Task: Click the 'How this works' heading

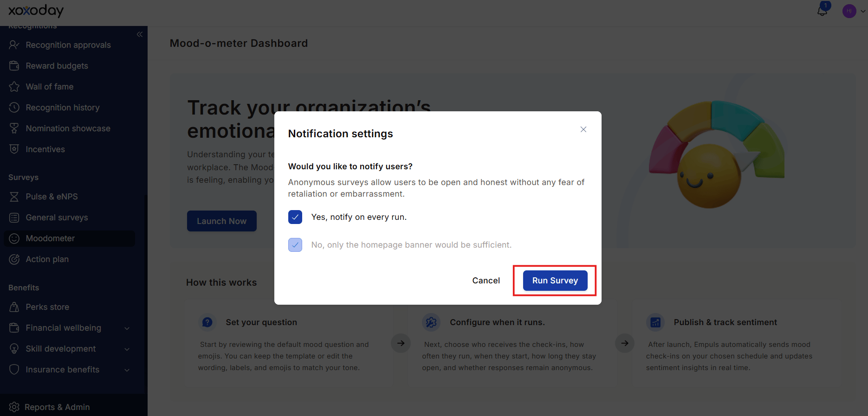Action: point(221,282)
